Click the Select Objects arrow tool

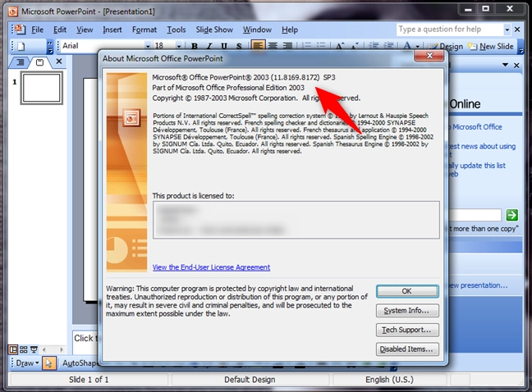pos(49,363)
